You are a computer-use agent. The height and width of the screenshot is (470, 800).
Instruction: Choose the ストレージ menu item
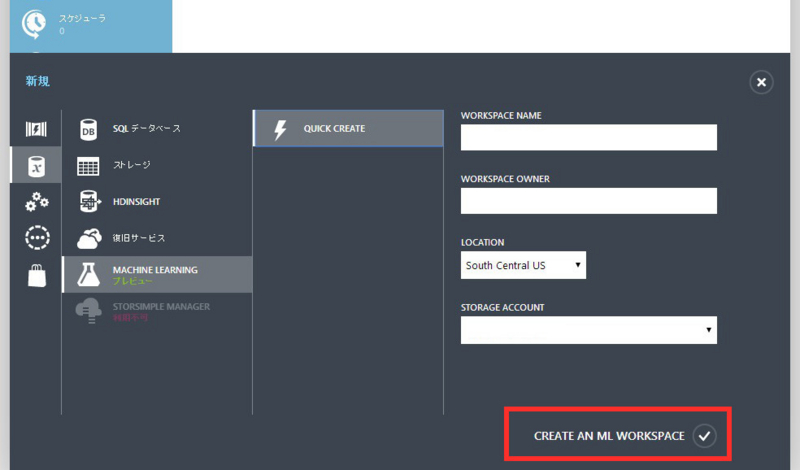point(158,165)
